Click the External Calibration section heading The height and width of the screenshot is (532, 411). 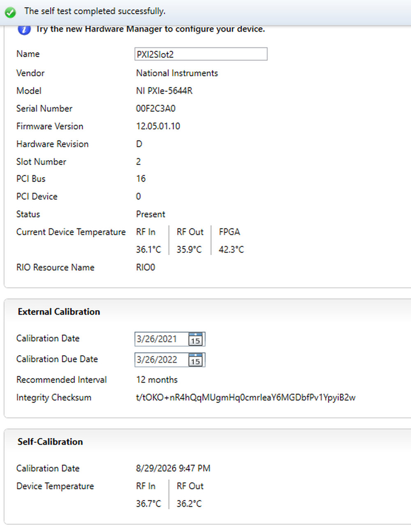[x=59, y=312]
